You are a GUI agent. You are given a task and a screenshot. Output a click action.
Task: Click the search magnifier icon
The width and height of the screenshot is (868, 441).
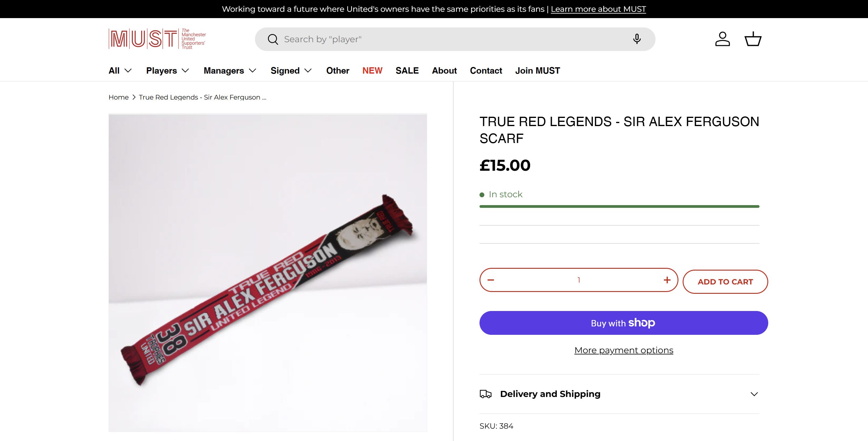(272, 40)
